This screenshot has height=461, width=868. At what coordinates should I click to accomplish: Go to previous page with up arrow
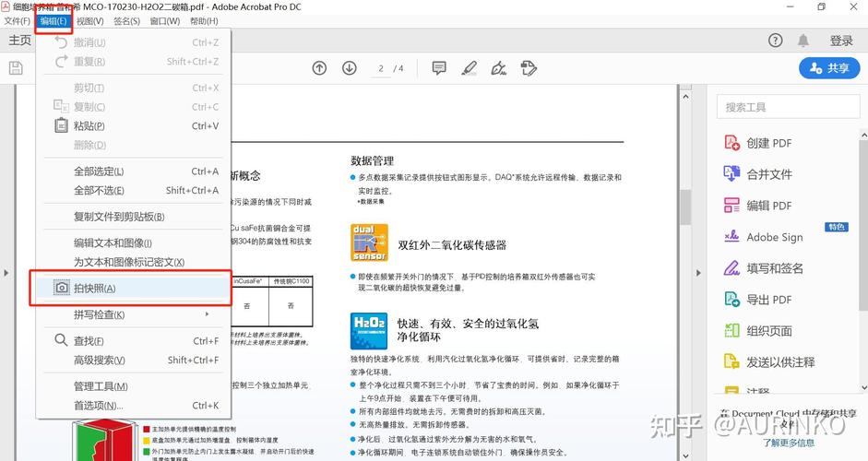(319, 68)
